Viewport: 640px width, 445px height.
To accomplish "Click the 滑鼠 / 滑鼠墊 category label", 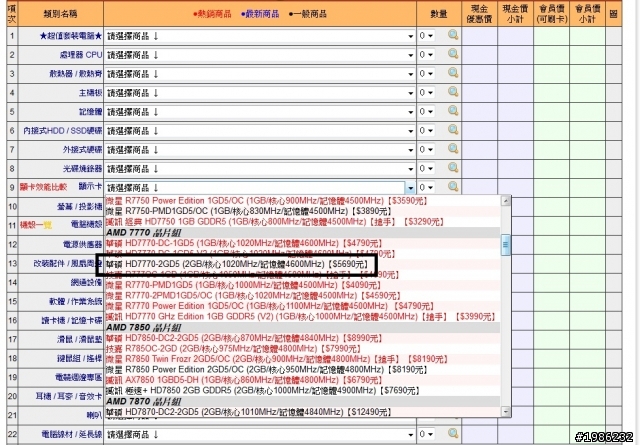I will 79,339.
